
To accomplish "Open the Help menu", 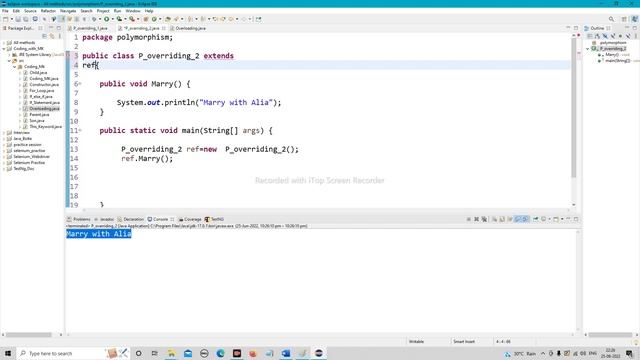I will (x=149, y=11).
